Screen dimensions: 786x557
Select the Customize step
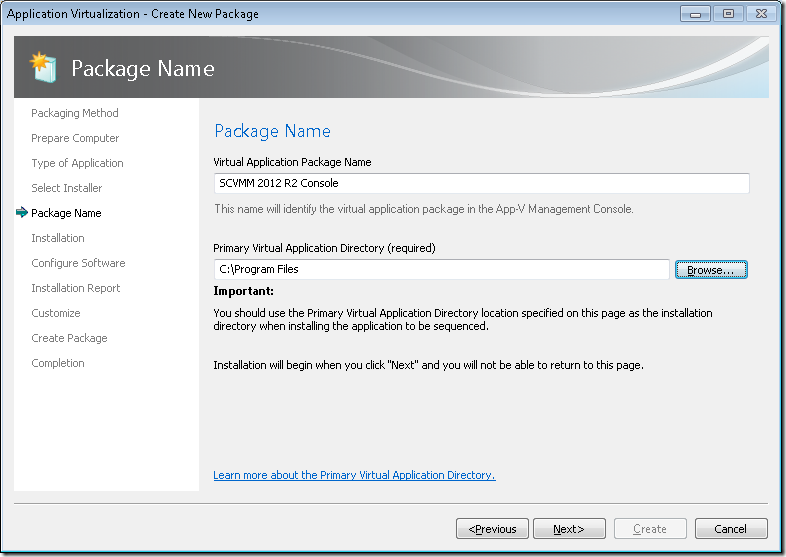click(56, 313)
